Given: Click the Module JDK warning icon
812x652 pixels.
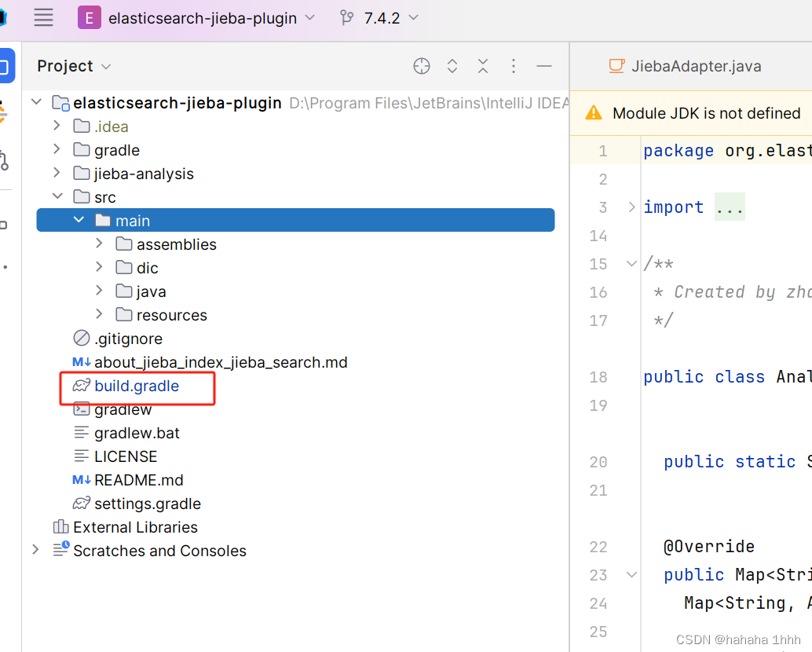Looking at the screenshot, I should (x=594, y=113).
